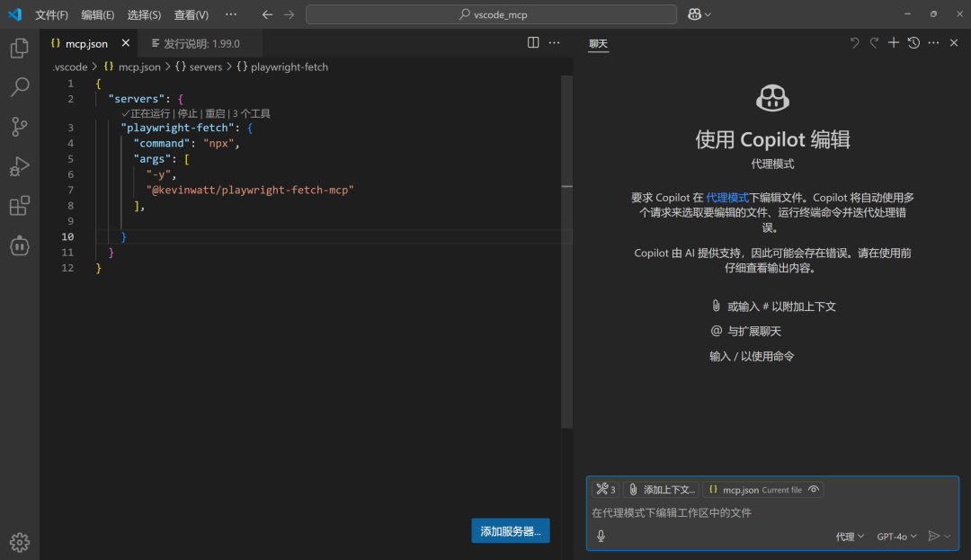
Task: Click the 3 个工具 code lens
Action: point(252,113)
